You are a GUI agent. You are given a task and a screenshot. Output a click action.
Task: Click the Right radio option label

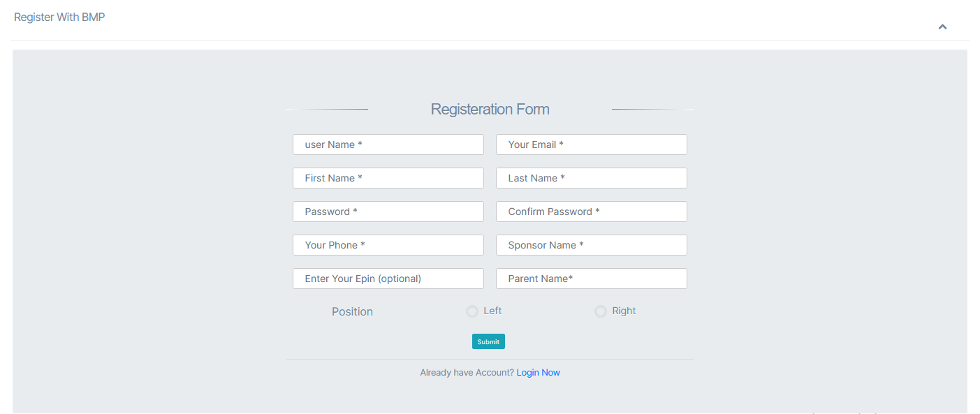624,311
